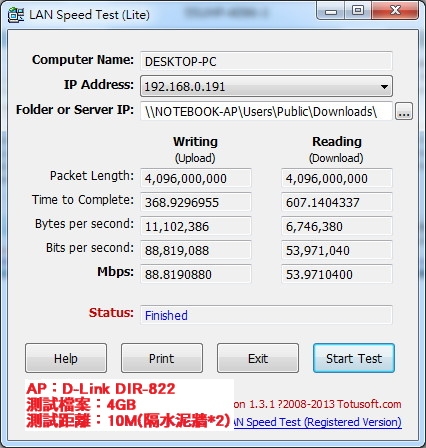The image size is (426, 448).
Task: Click the Exit button
Action: pyautogui.click(x=258, y=358)
